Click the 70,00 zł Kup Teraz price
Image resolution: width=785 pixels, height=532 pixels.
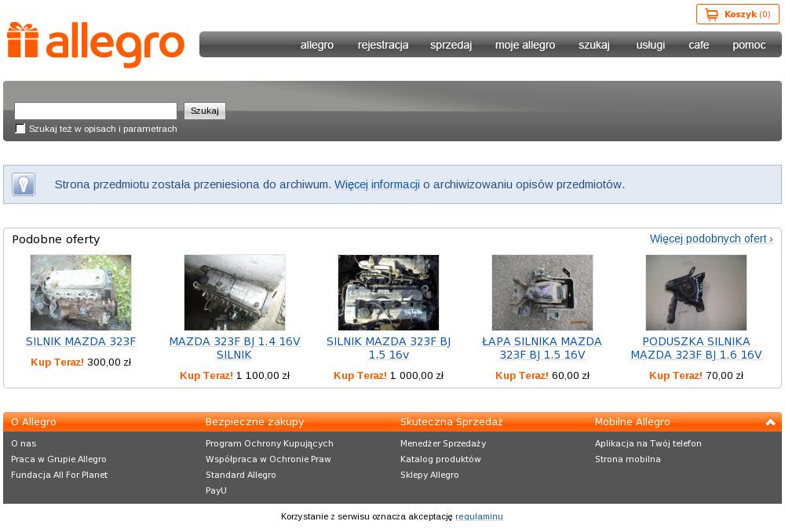(x=696, y=375)
